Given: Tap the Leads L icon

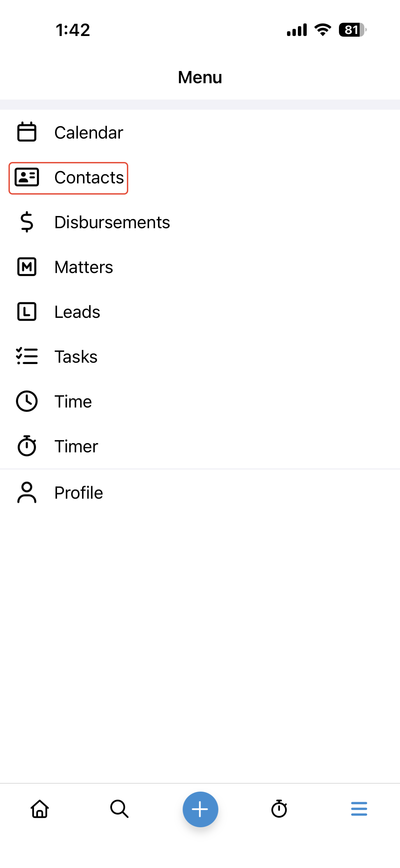Looking at the screenshot, I should [x=27, y=312].
